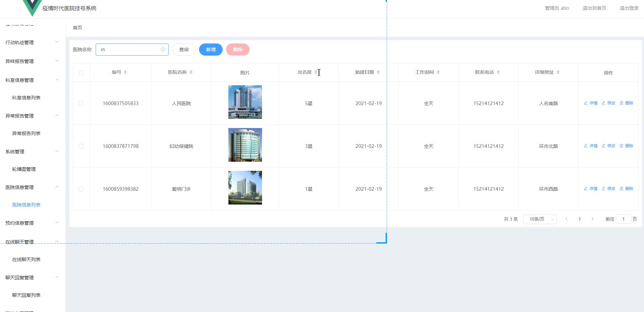Edit the 妇幼保健院 row via 修改
This screenshot has width=644, height=312.
[609, 146]
